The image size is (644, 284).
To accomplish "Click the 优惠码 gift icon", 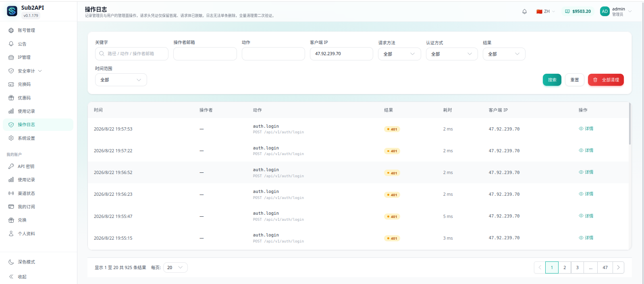I will [x=11, y=98].
